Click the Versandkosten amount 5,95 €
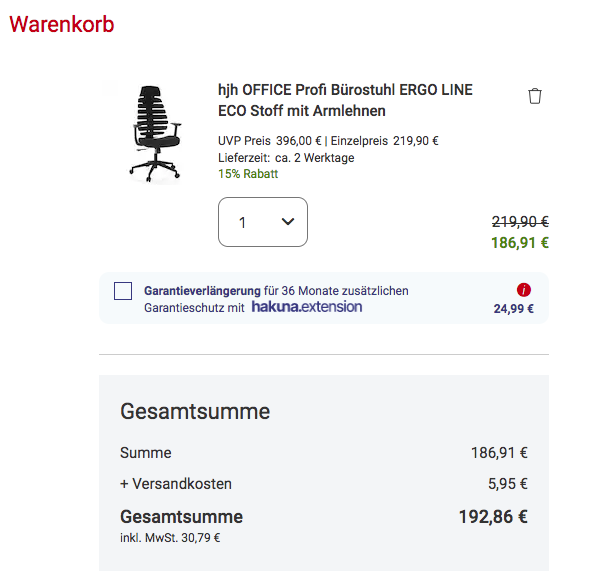 (x=507, y=484)
